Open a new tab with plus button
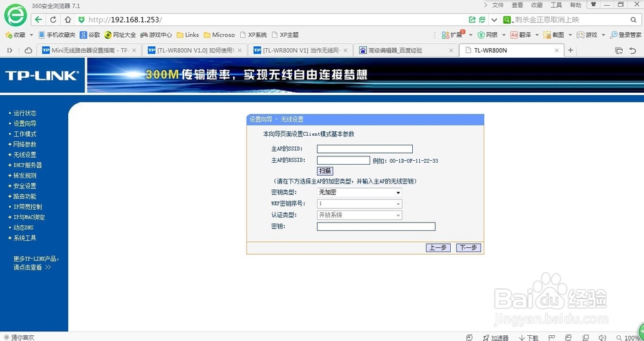 pos(570,50)
